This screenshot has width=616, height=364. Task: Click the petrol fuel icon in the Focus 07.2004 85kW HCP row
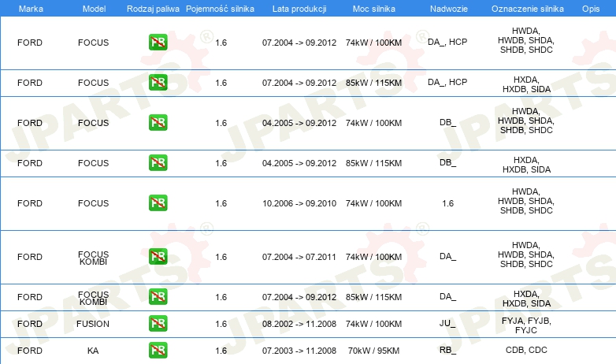pos(158,82)
